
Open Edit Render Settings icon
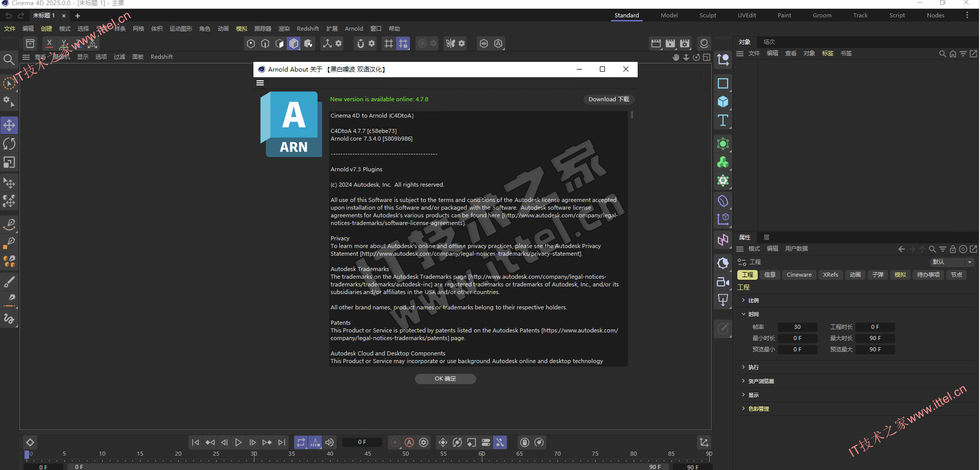tap(685, 43)
